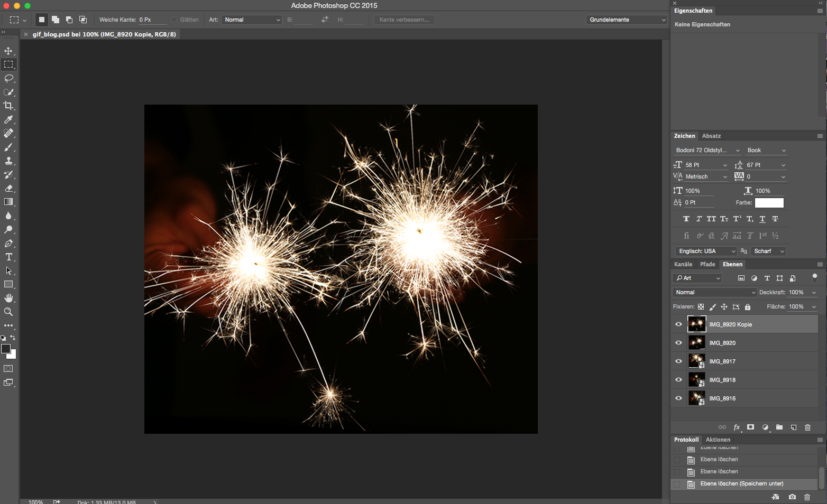Switch to the Kanäle tab

683,265
